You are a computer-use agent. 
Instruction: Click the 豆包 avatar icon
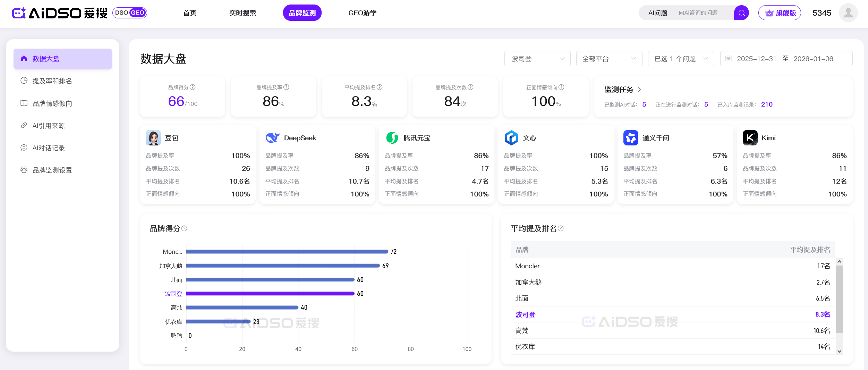pyautogui.click(x=153, y=138)
